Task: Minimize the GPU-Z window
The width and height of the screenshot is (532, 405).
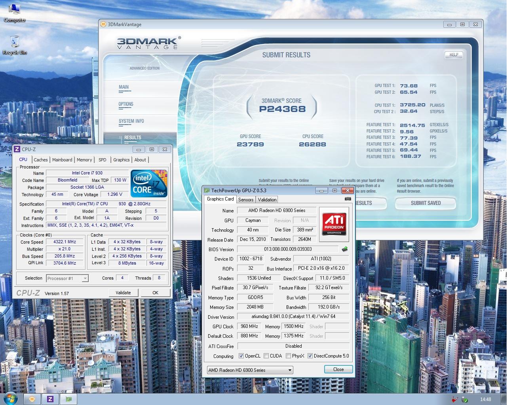Action: [x=321, y=190]
